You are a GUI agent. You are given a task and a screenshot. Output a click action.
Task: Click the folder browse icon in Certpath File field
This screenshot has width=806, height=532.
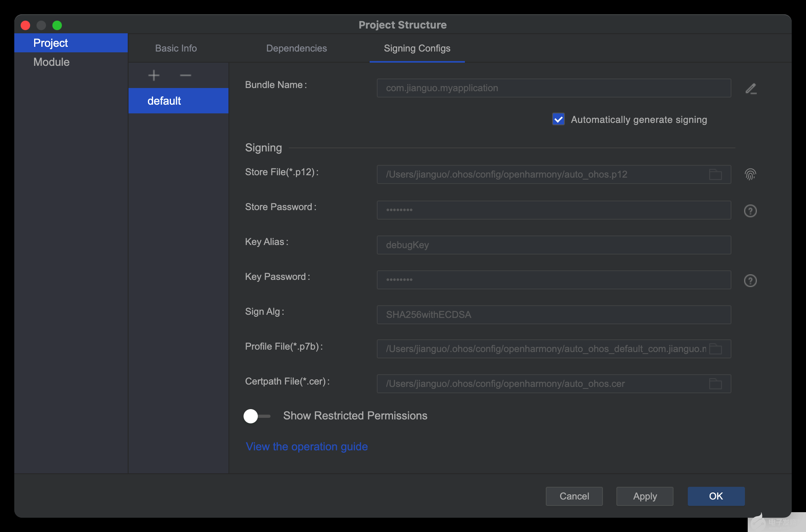715,384
